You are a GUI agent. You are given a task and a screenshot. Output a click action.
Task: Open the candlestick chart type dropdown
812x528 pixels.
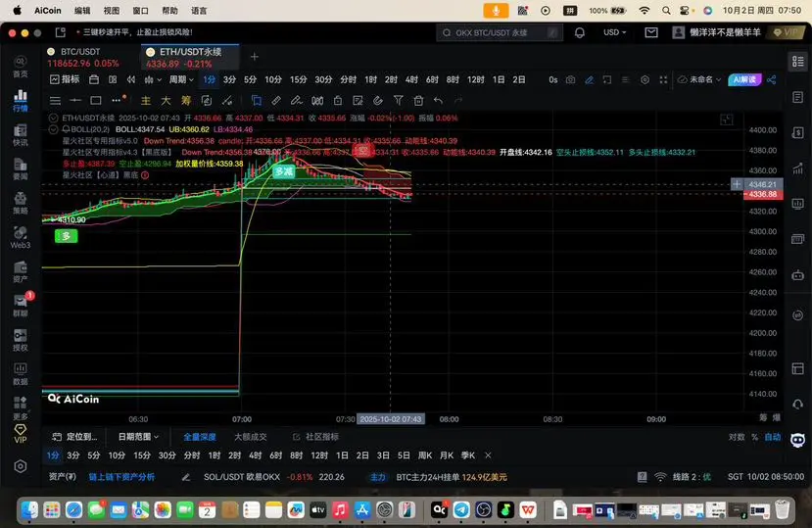pyautogui.click(x=152, y=79)
